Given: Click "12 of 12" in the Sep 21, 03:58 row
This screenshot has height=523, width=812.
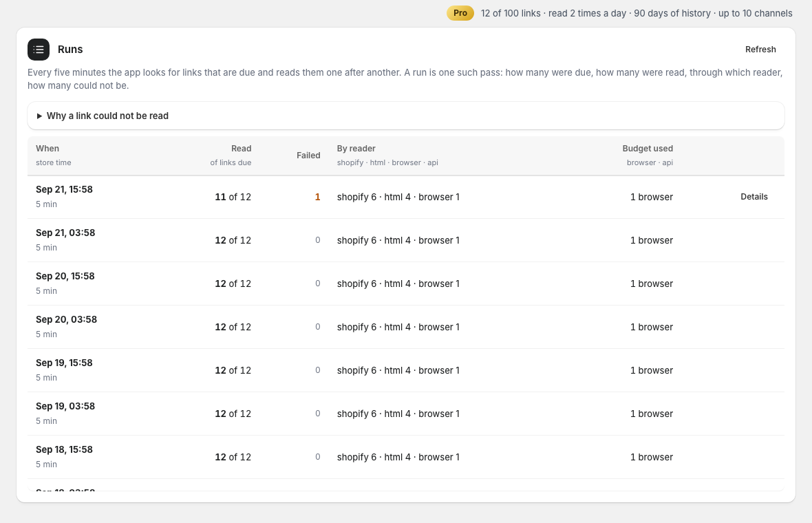Looking at the screenshot, I should tap(233, 241).
